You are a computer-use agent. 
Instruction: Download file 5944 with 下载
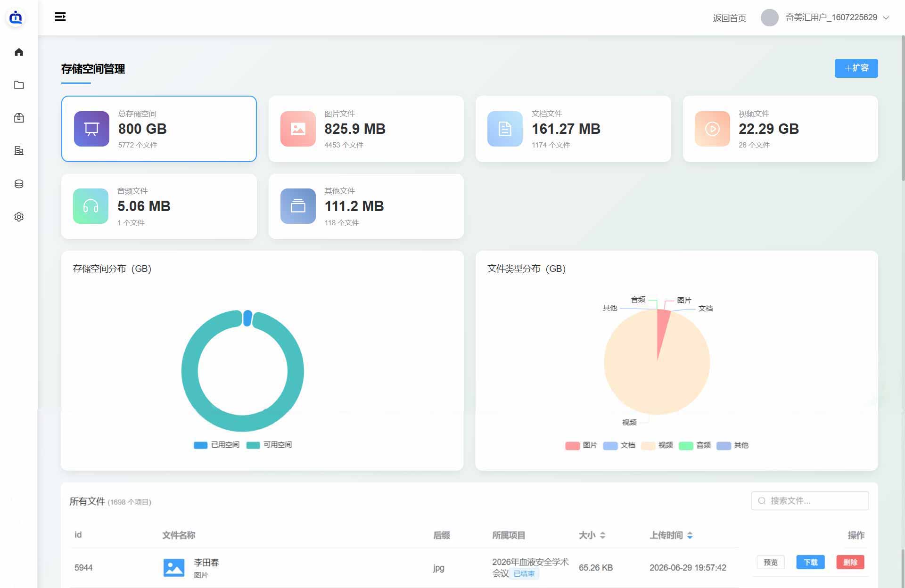pyautogui.click(x=811, y=562)
